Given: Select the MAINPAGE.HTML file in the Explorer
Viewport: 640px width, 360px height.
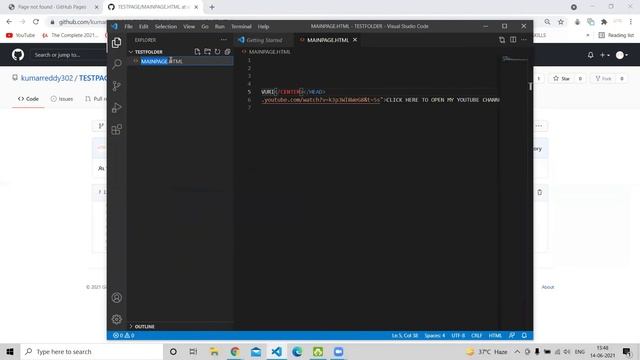Looking at the screenshot, I should pos(180,61).
